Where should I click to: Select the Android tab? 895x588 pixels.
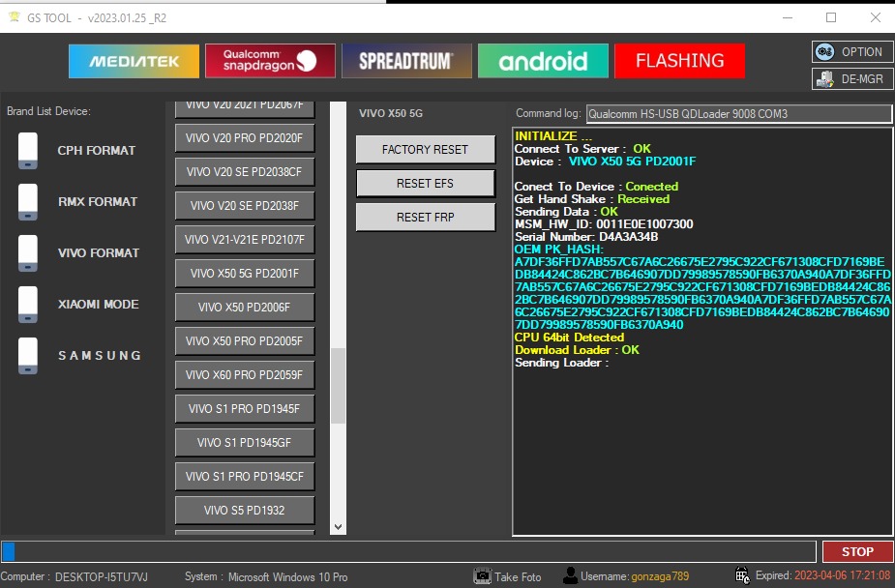coord(543,61)
